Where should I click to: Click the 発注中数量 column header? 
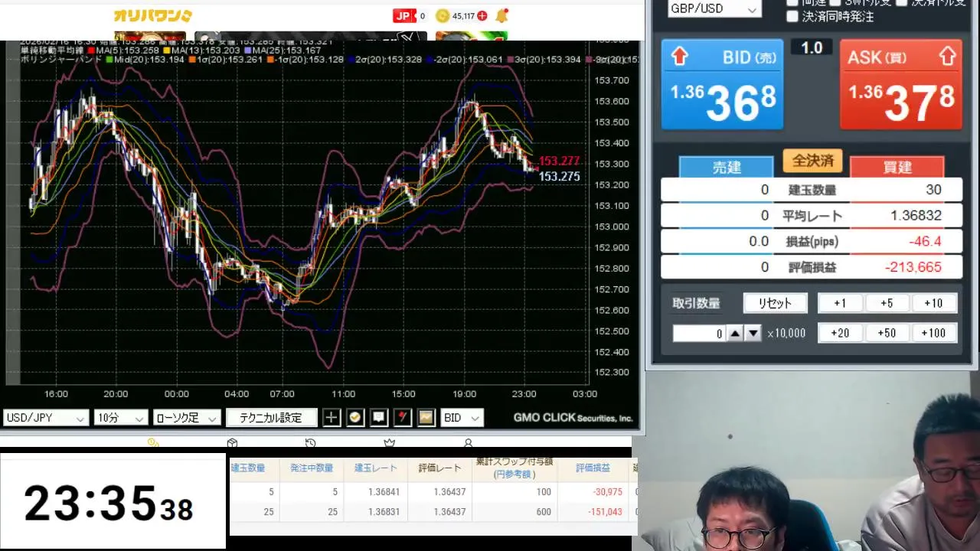point(312,468)
